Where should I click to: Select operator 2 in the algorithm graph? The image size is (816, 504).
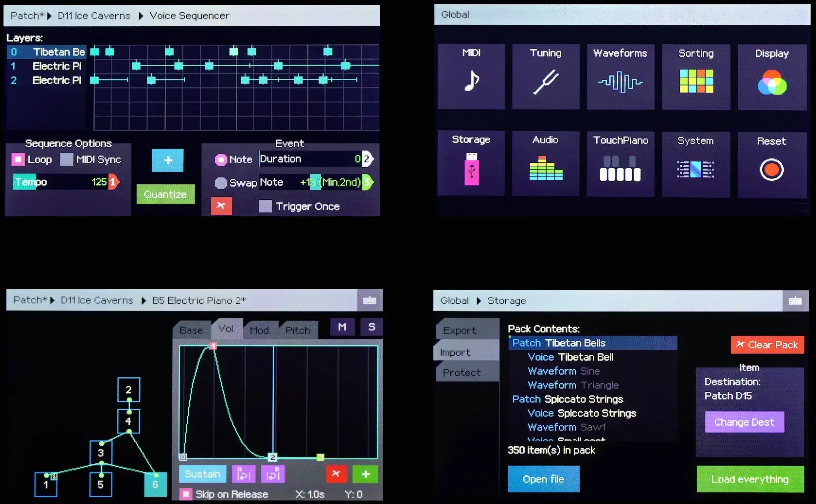point(128,390)
